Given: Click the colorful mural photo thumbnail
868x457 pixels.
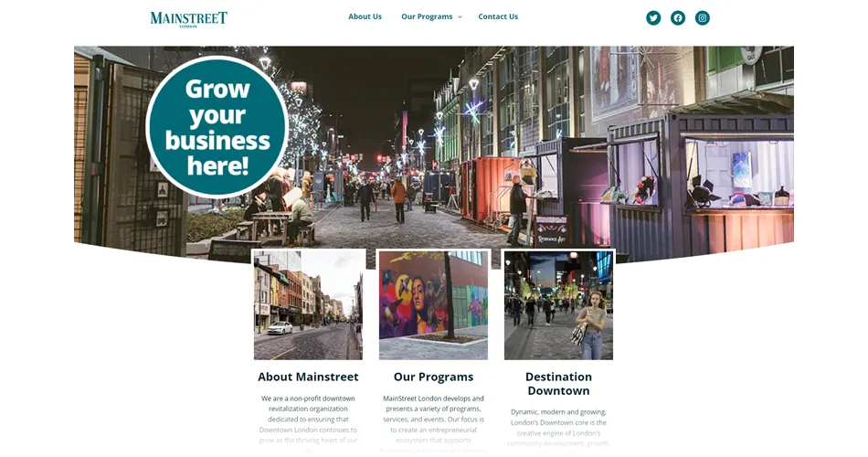Looking at the screenshot, I should pyautogui.click(x=433, y=305).
